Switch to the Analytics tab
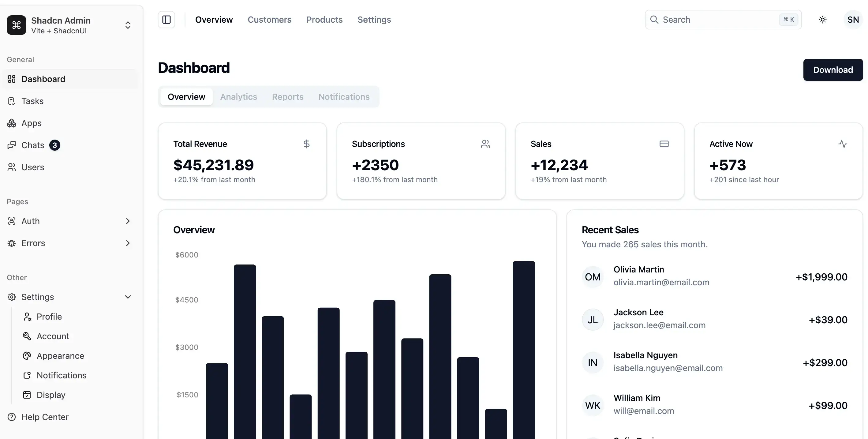 click(x=238, y=97)
